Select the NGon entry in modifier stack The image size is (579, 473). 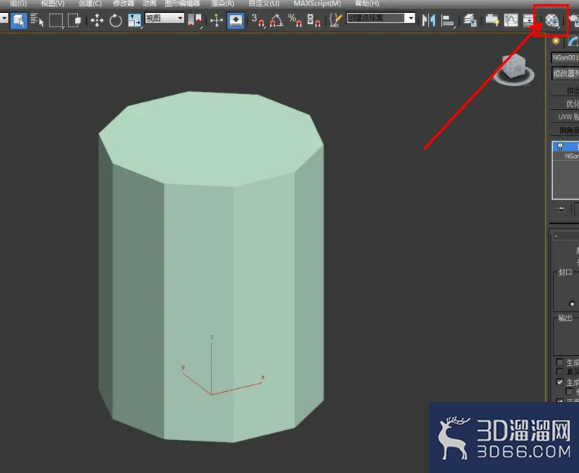pos(571,157)
